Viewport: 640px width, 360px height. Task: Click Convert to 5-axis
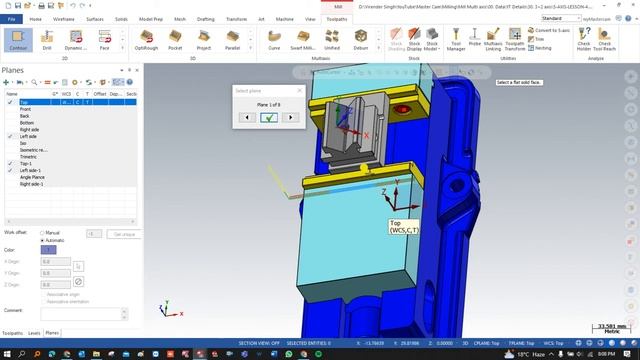tap(549, 30)
